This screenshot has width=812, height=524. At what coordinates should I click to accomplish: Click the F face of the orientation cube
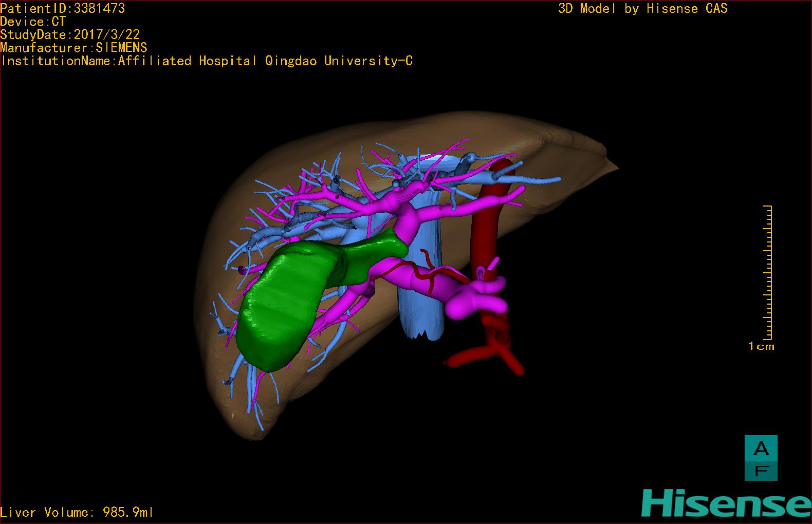[761, 471]
